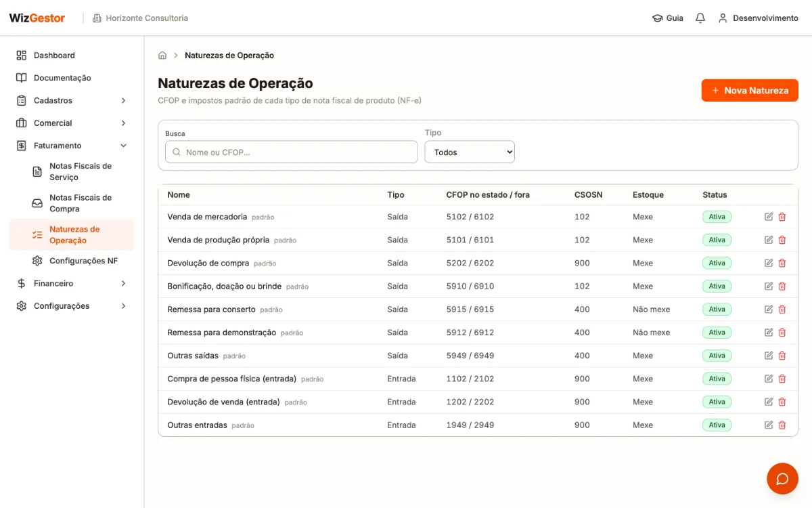Viewport: 812px width, 508px height.
Task: Click the CFOP value 5102 / 6102
Action: coord(470,217)
